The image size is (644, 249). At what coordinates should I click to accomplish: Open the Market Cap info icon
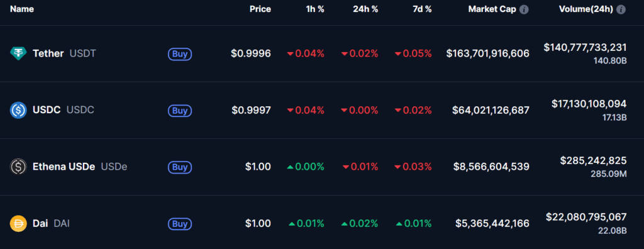[524, 9]
